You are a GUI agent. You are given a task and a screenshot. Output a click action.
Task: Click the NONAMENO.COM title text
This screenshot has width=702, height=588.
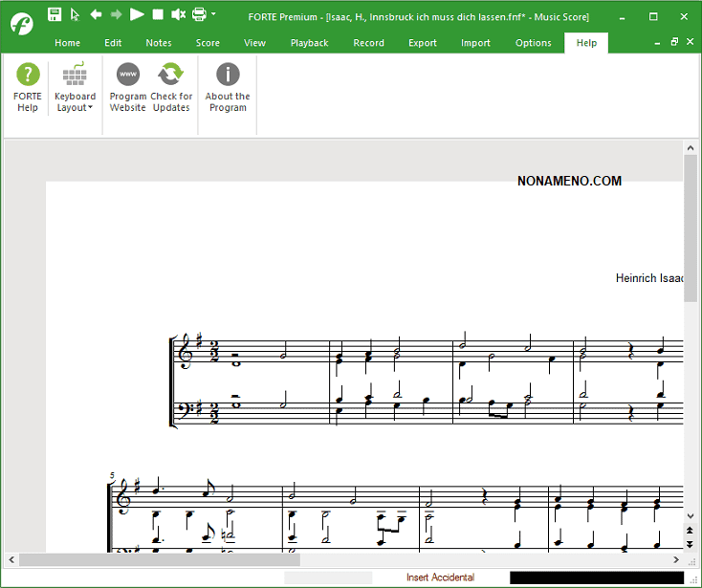pos(569,181)
